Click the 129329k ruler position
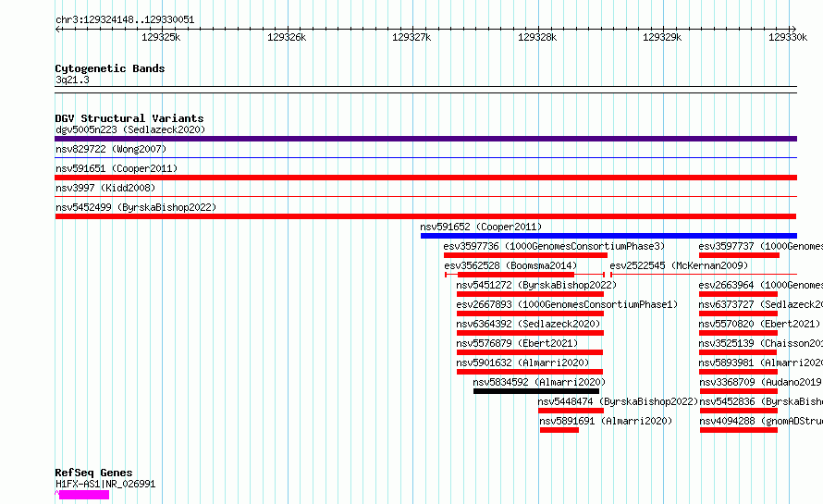The height and width of the screenshot is (504, 823). [x=662, y=37]
